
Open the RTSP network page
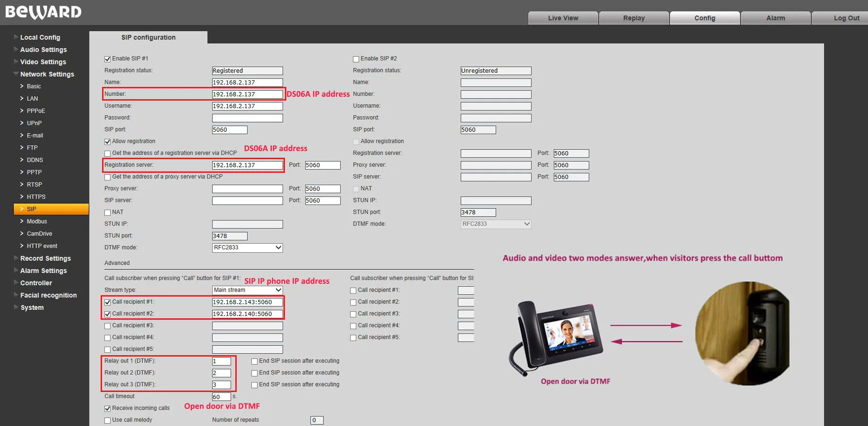tap(34, 185)
